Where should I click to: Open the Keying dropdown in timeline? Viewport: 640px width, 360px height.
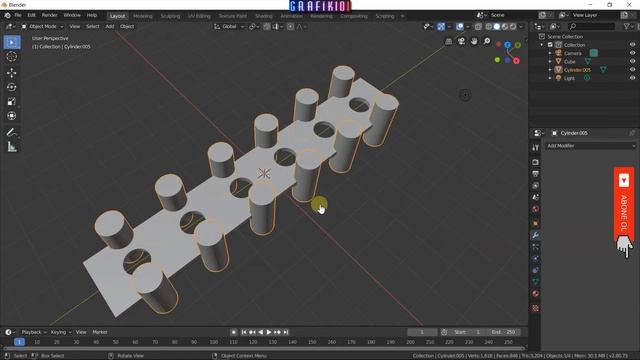pos(61,332)
